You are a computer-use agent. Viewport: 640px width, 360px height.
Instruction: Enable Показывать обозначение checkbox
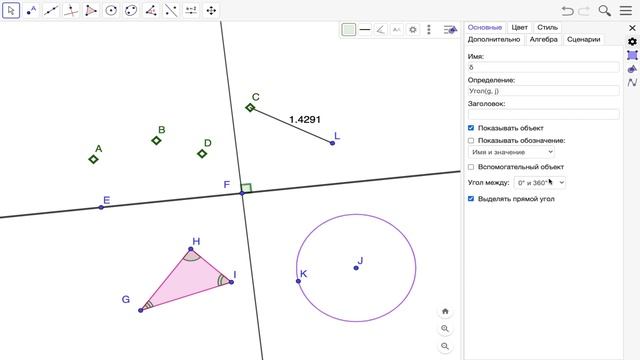coord(471,140)
